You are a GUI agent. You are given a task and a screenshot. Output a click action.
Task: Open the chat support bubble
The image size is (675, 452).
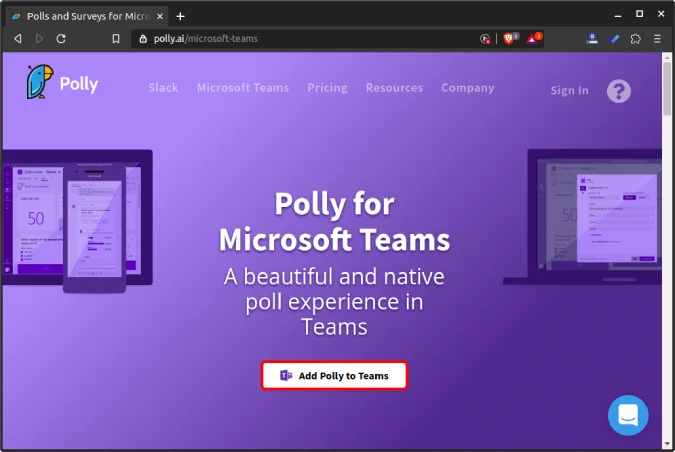(x=628, y=415)
